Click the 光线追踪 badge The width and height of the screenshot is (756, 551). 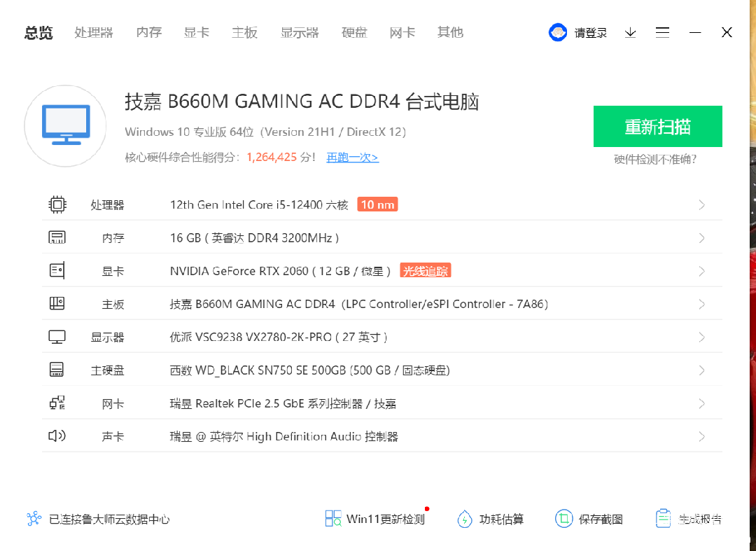point(426,271)
